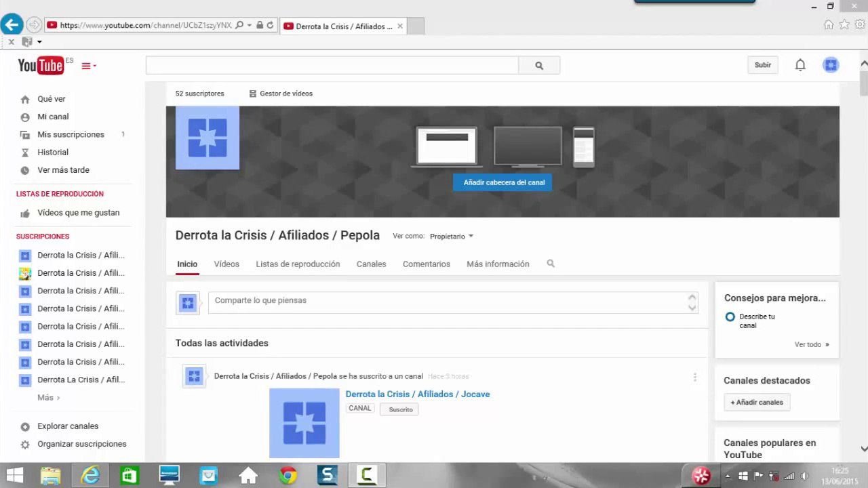Image resolution: width=868 pixels, height=488 pixels.
Task: Click the Historial hourglass icon
Action: point(25,152)
